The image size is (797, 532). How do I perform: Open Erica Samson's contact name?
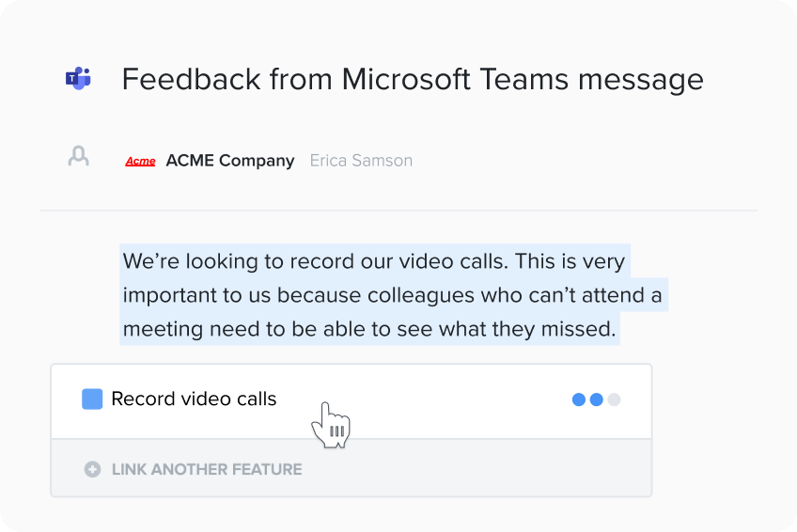click(x=361, y=161)
